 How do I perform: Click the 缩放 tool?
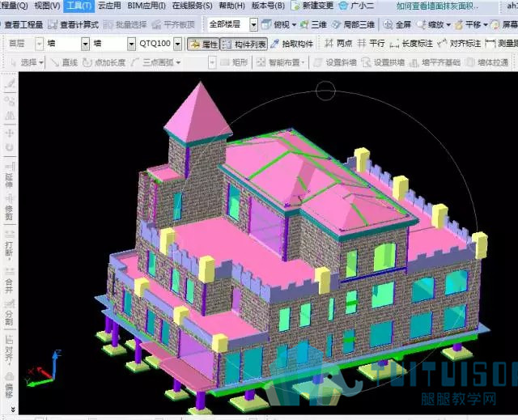click(431, 24)
